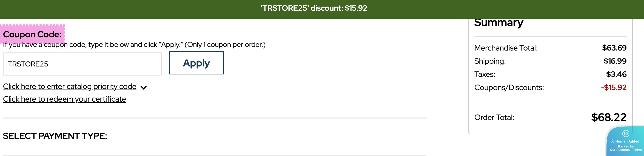
Task: Click the Order Total value $68.22
Action: 609,118
